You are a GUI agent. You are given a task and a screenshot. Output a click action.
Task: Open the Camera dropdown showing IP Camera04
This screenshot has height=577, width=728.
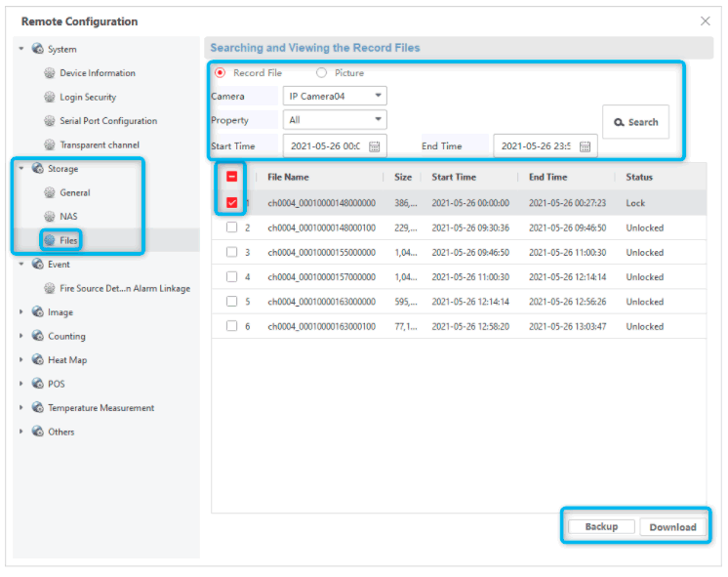335,96
